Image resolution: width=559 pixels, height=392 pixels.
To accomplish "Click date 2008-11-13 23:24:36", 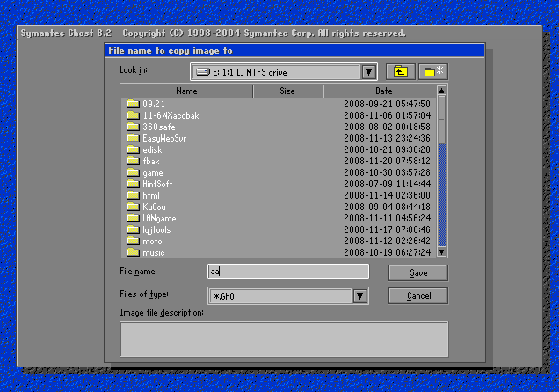I will [387, 138].
